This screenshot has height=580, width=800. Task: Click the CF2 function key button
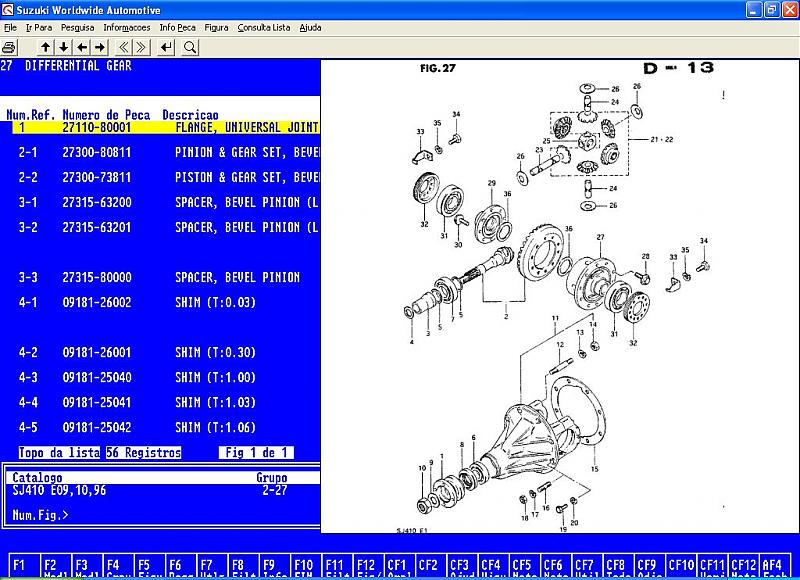pos(431,566)
